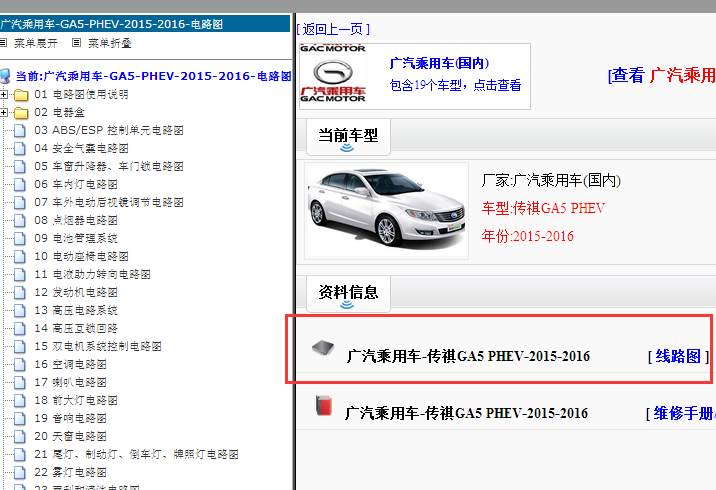The width and height of the screenshot is (716, 490).
Task: Expand the 01 电路图使用说明 folder node
Action: tap(4, 95)
